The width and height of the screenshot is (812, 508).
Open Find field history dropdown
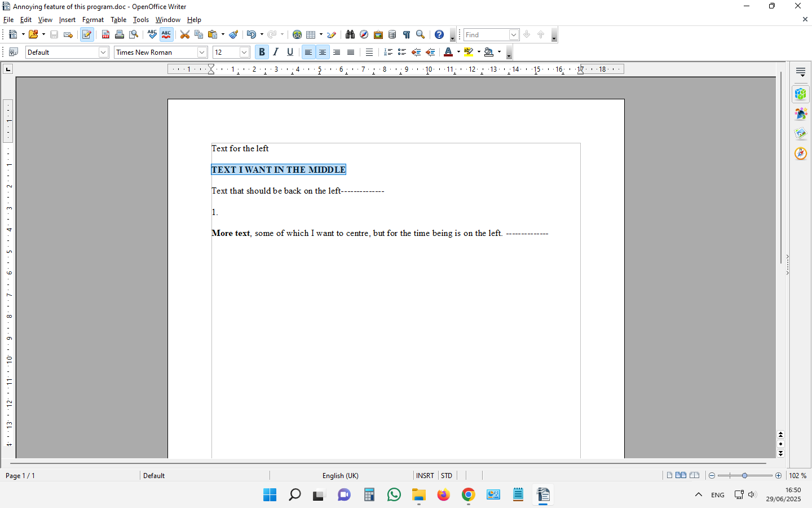click(x=514, y=34)
